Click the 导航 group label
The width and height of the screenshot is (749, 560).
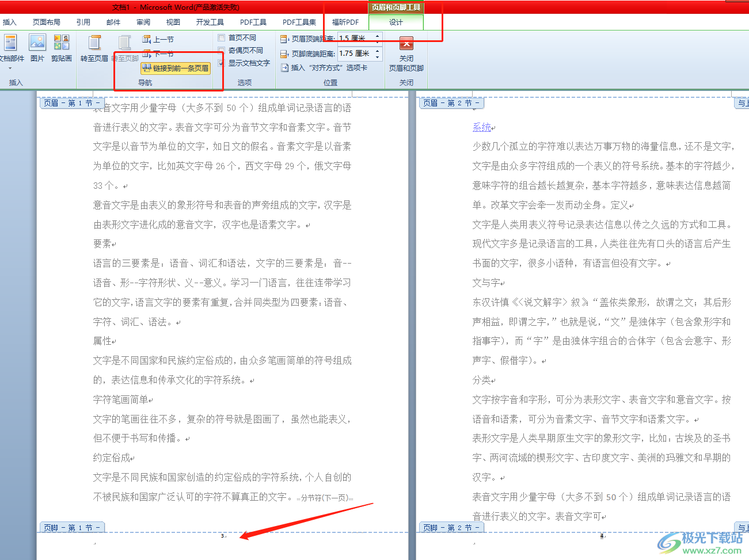145,82
